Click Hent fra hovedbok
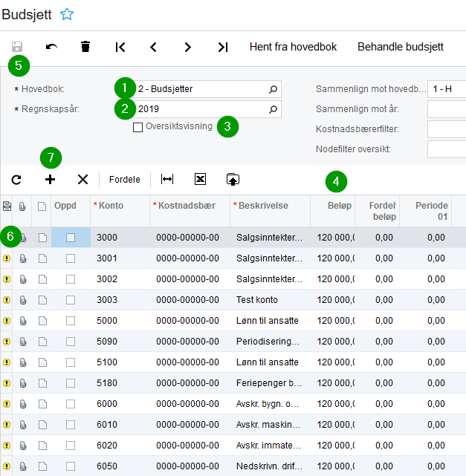The width and height of the screenshot is (466, 476). tap(293, 47)
